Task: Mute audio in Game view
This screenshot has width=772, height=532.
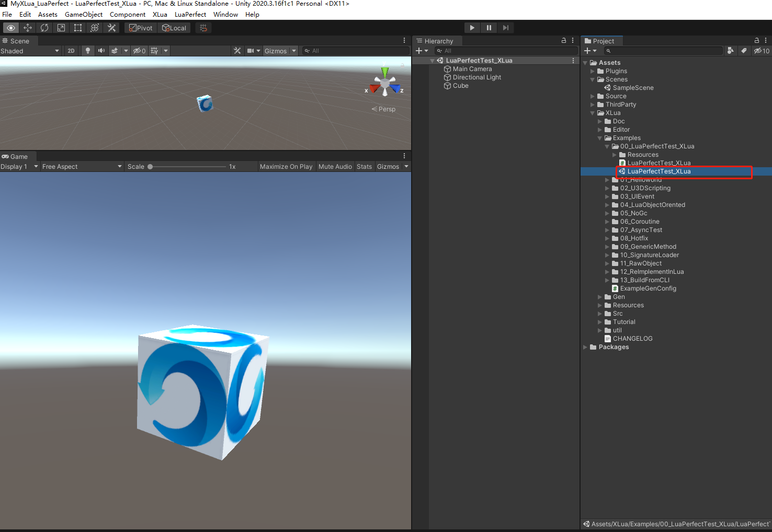Action: click(335, 166)
